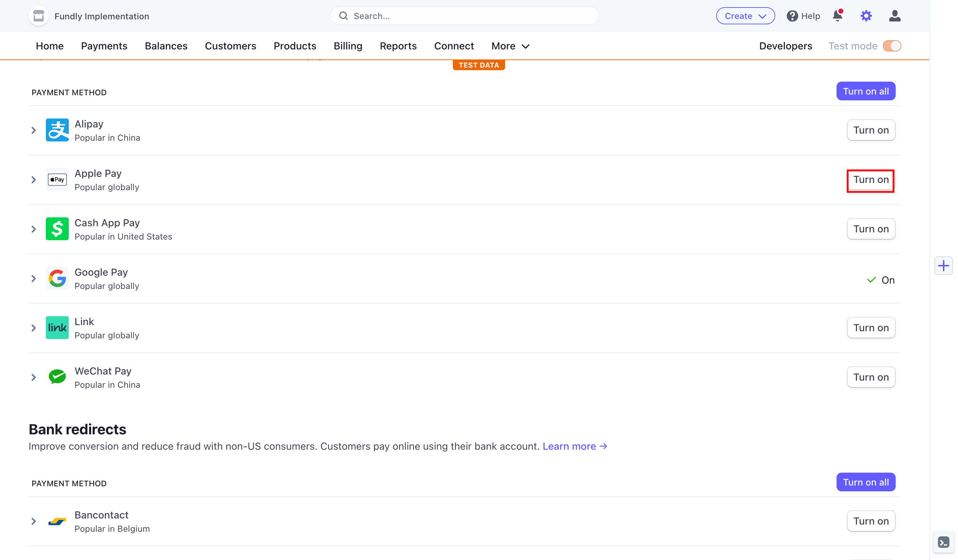Click the Fundly Implementation store icon

pyautogui.click(x=38, y=16)
